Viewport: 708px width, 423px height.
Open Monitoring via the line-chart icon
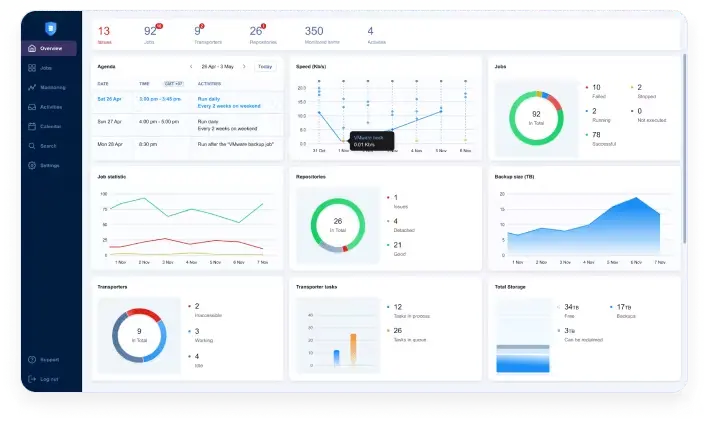32,87
